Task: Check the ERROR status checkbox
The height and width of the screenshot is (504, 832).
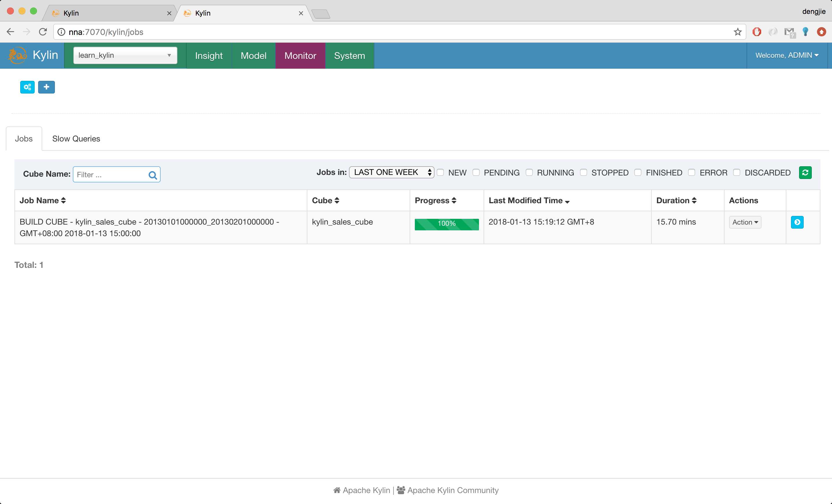Action: (x=692, y=172)
